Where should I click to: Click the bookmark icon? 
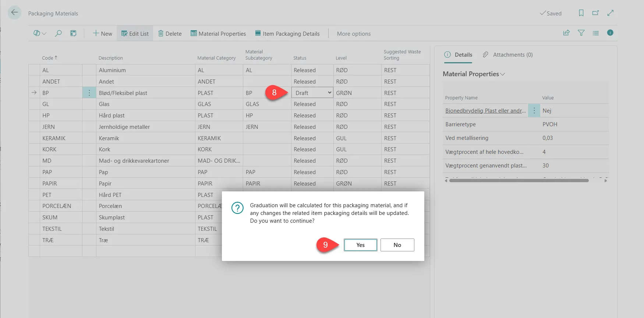coord(581,13)
